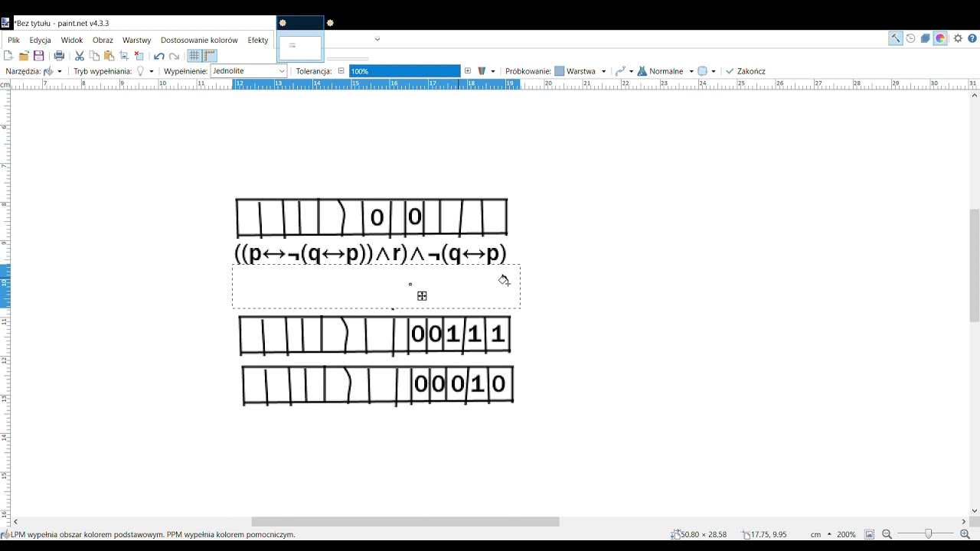Viewport: 980px width, 551px height.
Task: Zoom out with the minus magnifier
Action: pos(887,534)
